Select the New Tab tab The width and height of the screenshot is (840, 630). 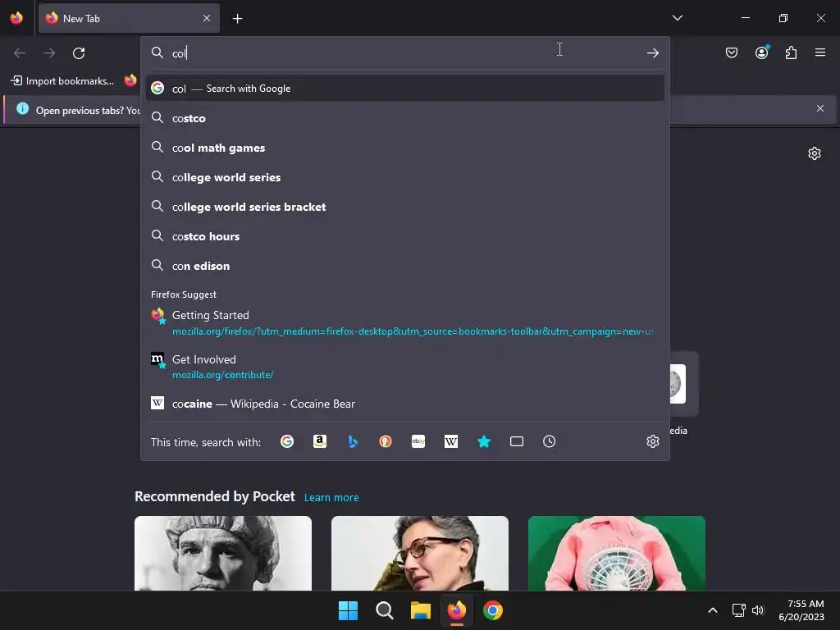pyautogui.click(x=129, y=18)
